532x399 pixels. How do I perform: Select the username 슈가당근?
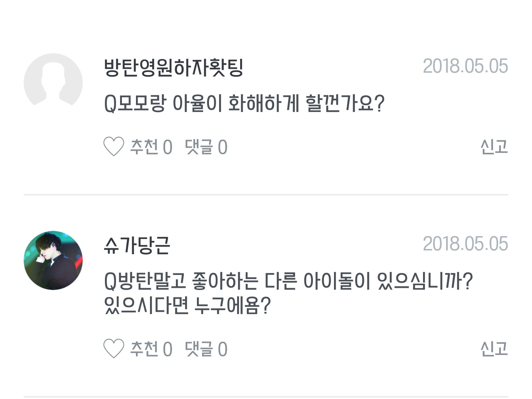137,245
